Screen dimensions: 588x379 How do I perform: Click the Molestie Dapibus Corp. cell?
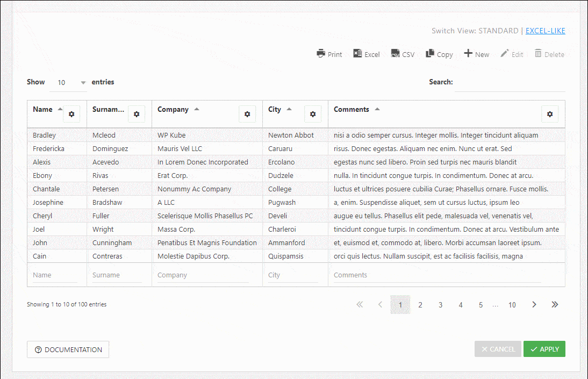[207, 256]
